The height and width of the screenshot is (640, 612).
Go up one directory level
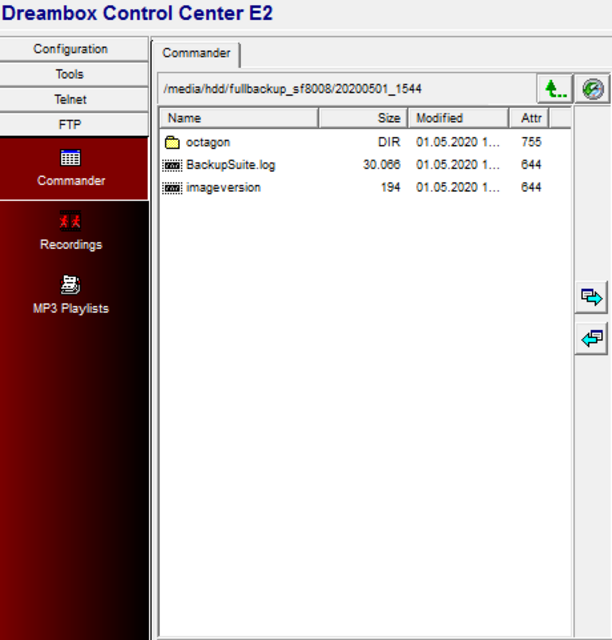click(x=555, y=89)
